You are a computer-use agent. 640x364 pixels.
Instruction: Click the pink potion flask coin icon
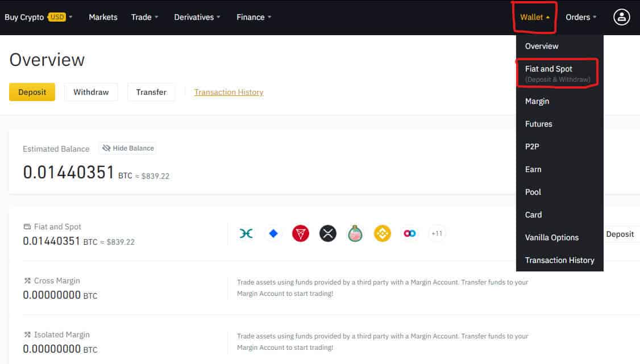click(355, 233)
